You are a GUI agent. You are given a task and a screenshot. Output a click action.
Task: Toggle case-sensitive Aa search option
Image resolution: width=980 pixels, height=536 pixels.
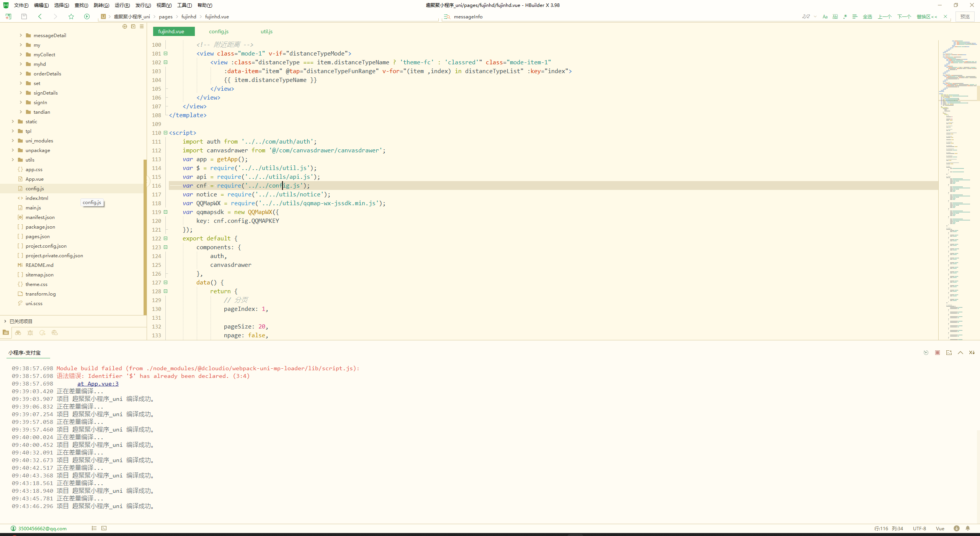(825, 16)
